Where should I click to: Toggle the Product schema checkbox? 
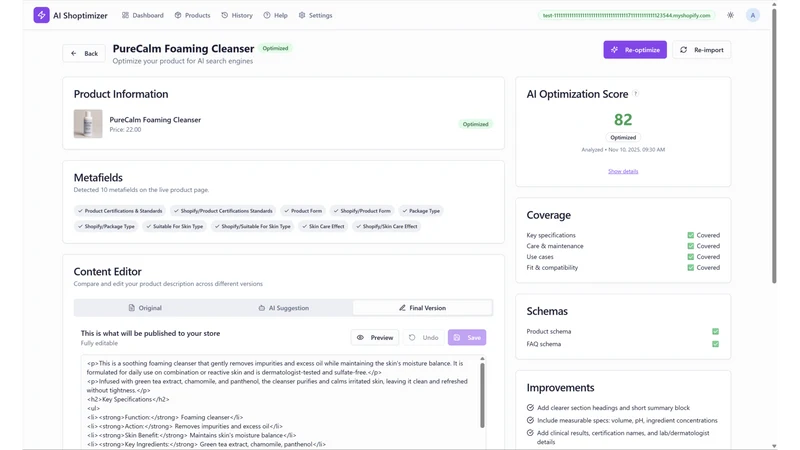715,331
